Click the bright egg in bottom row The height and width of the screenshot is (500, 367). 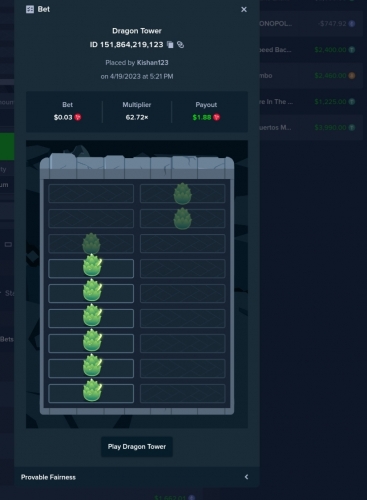[92, 391]
